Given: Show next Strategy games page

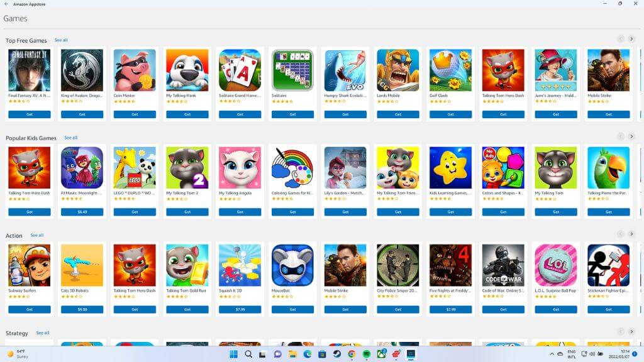Looking at the screenshot, I should point(631,331).
